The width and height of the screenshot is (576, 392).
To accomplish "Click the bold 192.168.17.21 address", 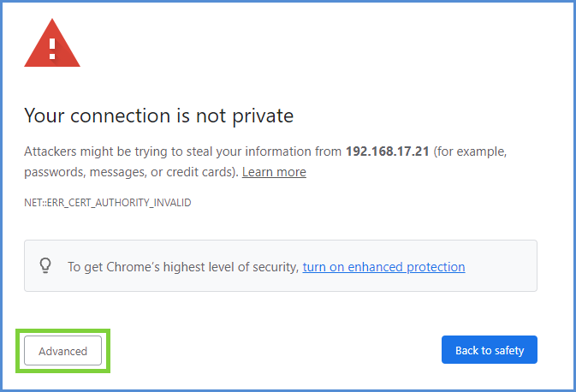I will click(388, 151).
